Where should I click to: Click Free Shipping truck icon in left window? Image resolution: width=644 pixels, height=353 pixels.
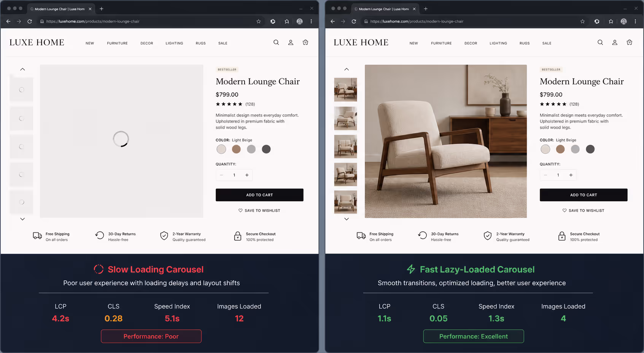point(37,236)
